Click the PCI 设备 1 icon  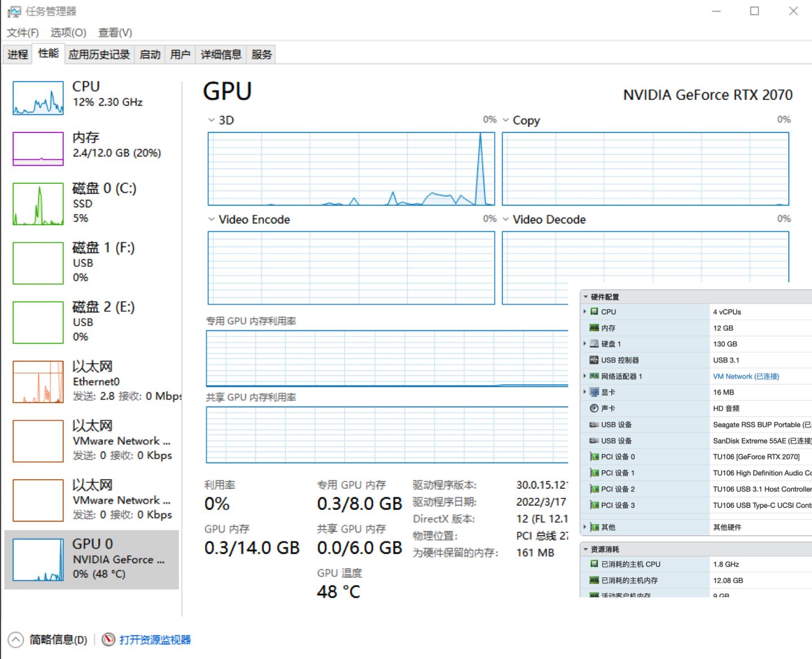[594, 473]
